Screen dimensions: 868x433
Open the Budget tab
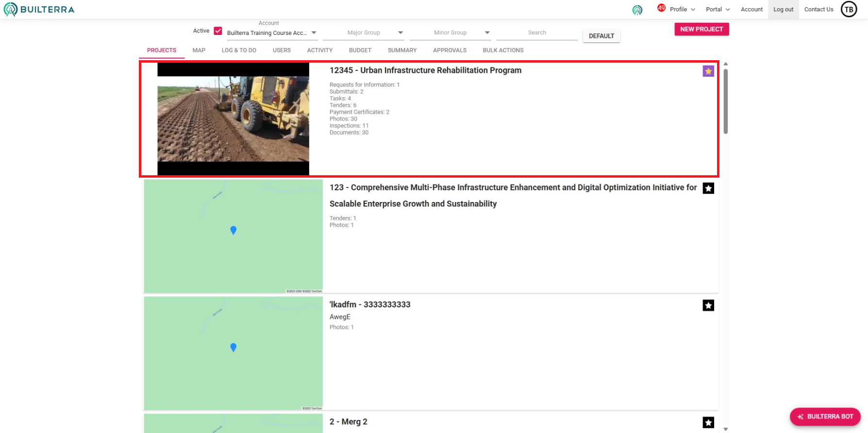pyautogui.click(x=360, y=50)
